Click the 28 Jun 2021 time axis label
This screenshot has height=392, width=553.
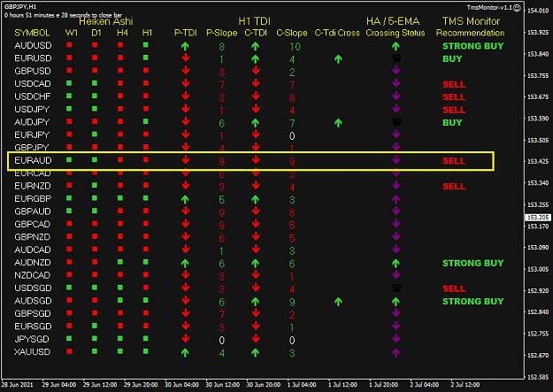[18, 385]
